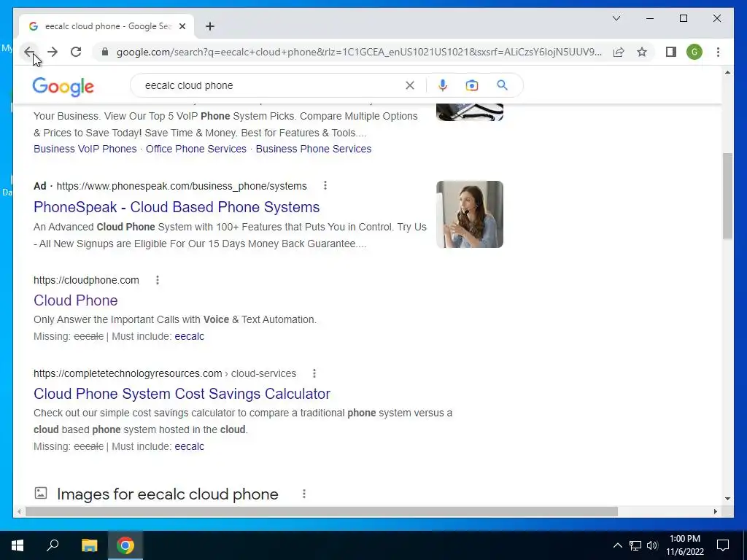Open the notification center icon

(x=723, y=545)
